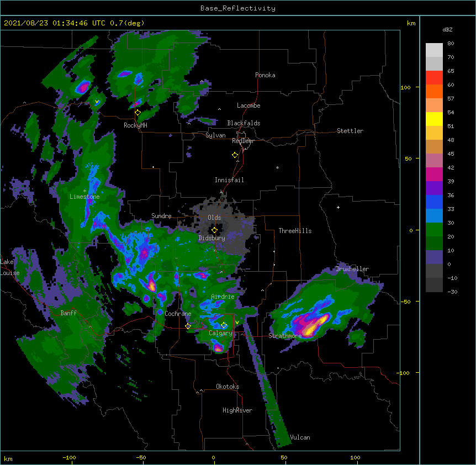Screen dimensions: 476x465
Task: Click the ThreeHills town label
Action: 295,231
